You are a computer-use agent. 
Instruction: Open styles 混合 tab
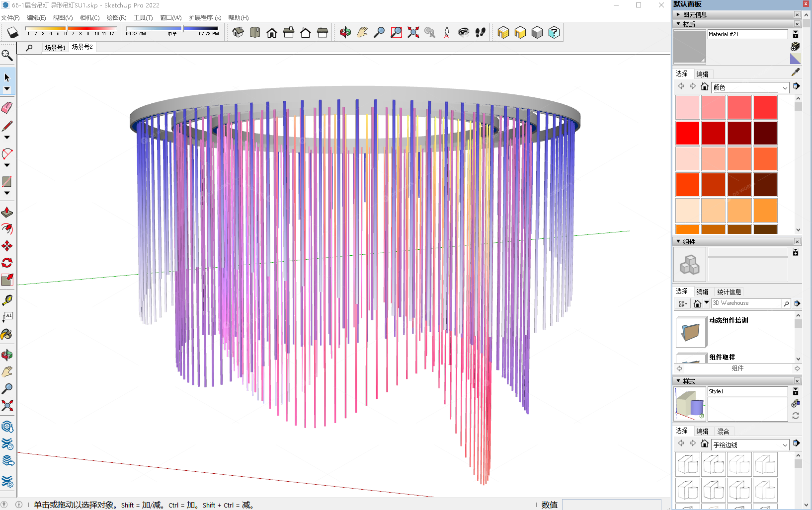click(723, 432)
